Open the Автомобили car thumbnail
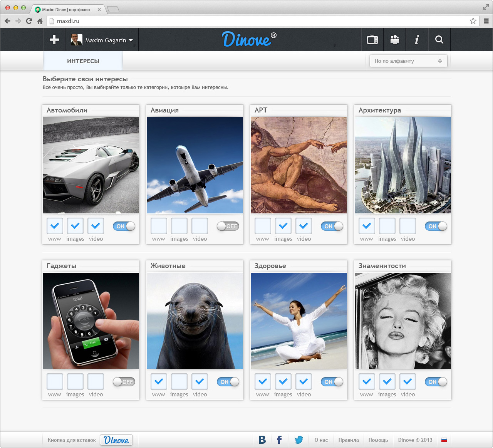493x448 pixels. [x=91, y=165]
